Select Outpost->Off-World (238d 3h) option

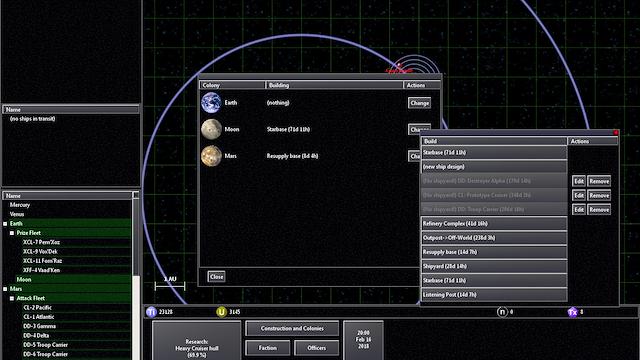494,238
